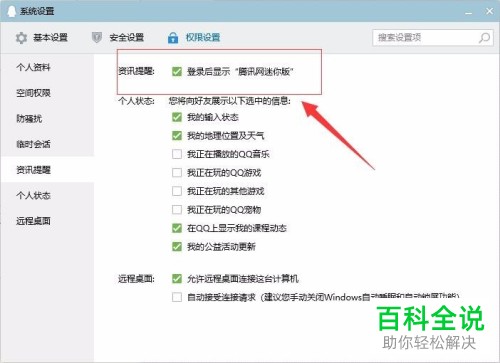
Task: Enable 自动接受连接请求 checkbox
Action: click(x=177, y=297)
